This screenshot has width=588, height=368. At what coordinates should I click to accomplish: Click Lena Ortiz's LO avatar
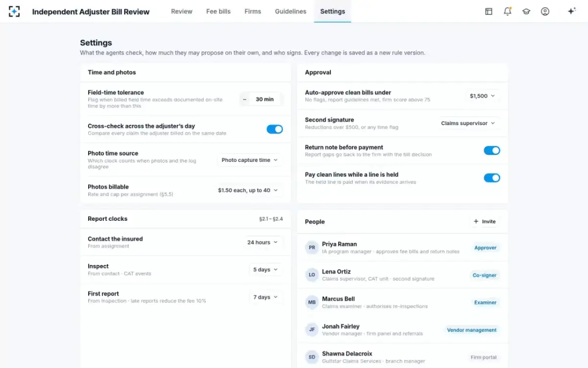point(312,275)
